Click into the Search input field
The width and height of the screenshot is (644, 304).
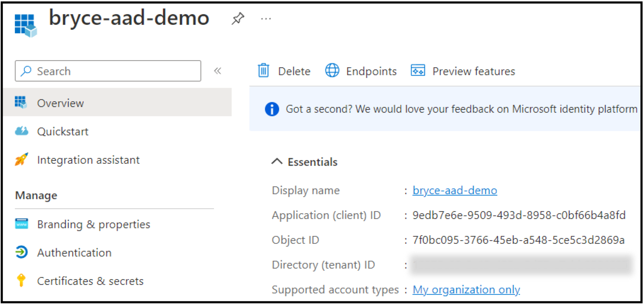click(x=108, y=71)
